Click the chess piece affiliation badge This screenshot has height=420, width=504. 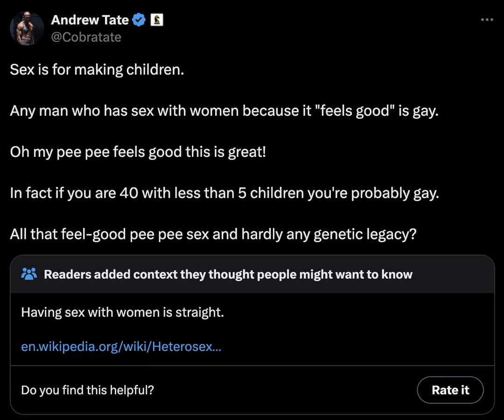tap(156, 20)
